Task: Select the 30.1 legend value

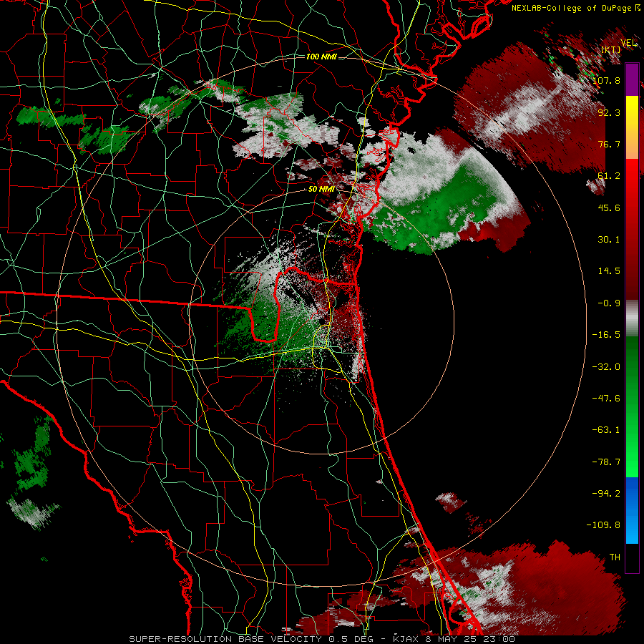Action: click(609, 239)
